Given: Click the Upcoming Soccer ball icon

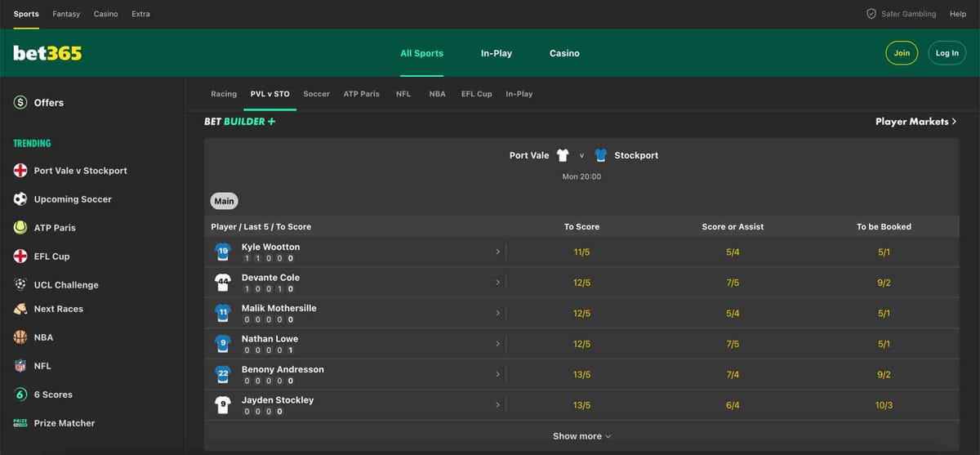Looking at the screenshot, I should 20,199.
